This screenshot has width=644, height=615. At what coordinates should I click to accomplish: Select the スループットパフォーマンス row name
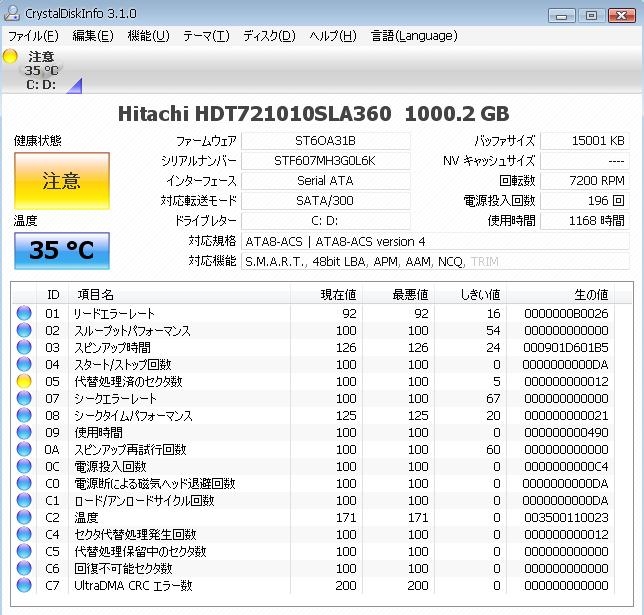click(x=132, y=331)
